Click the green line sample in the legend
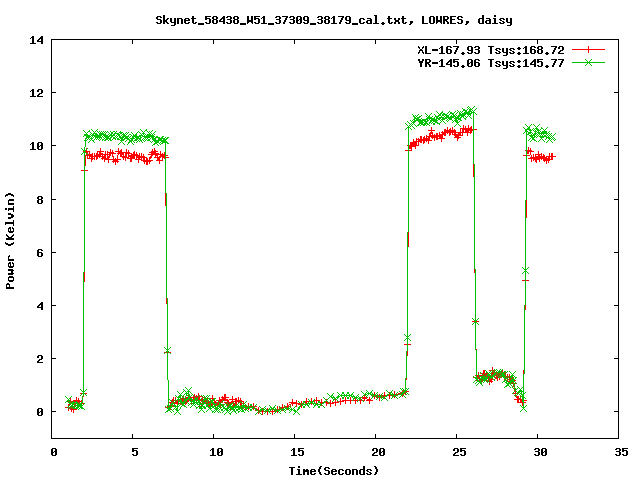The height and width of the screenshot is (480, 640). tap(588, 62)
